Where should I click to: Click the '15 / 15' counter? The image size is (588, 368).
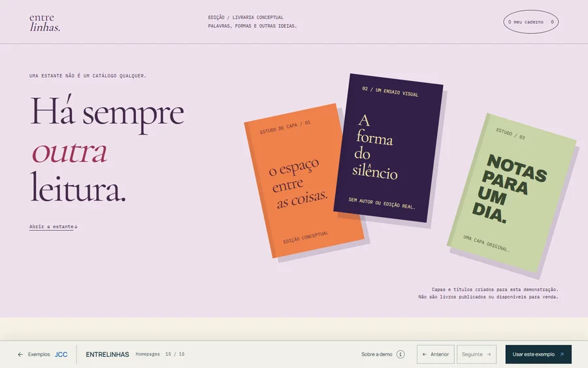174,354
